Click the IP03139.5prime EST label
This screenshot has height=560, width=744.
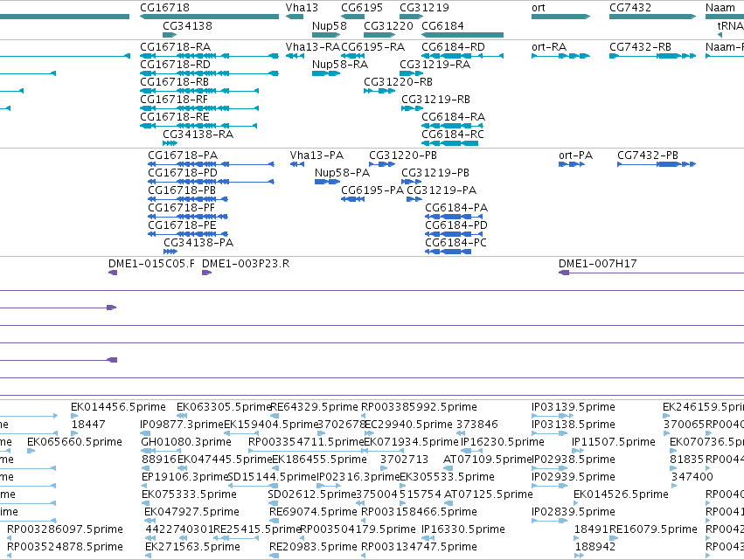pos(574,407)
